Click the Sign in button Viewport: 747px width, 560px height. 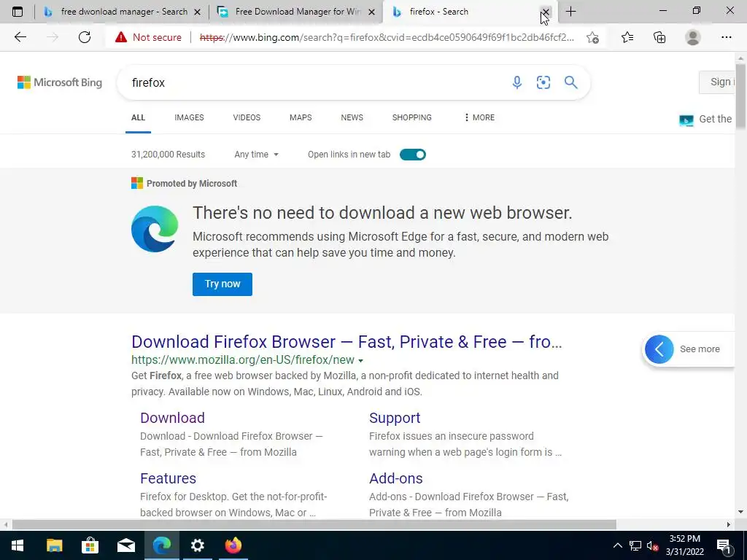click(x=717, y=82)
